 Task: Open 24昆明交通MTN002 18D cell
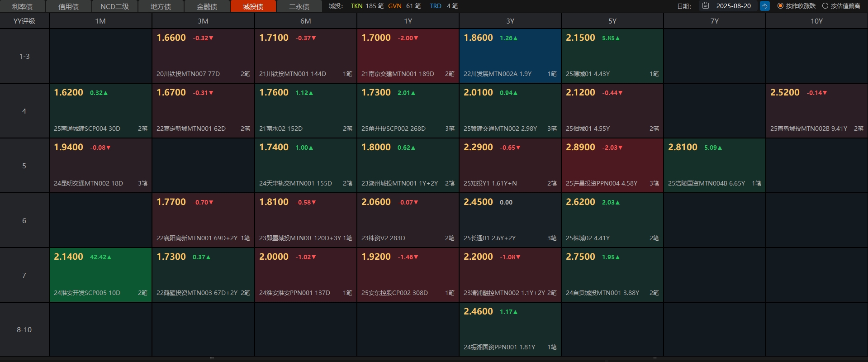coord(100,166)
